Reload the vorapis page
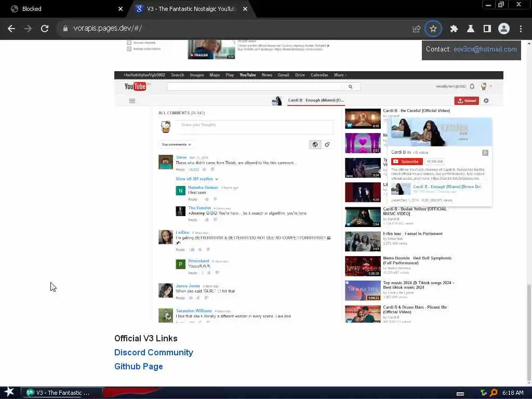This screenshot has width=532, height=399. click(45, 29)
